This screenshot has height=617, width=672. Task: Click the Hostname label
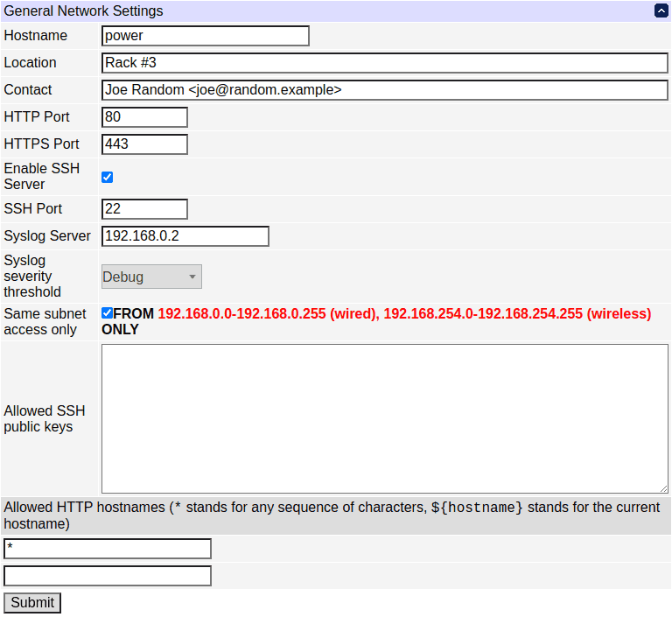click(x=36, y=36)
